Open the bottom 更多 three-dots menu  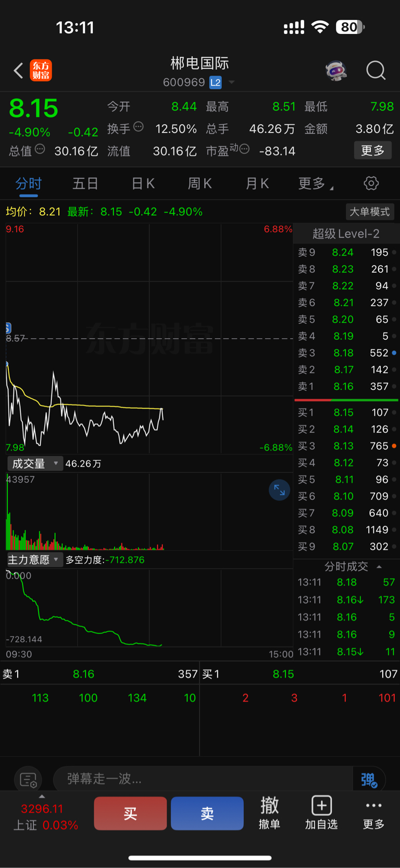click(373, 815)
